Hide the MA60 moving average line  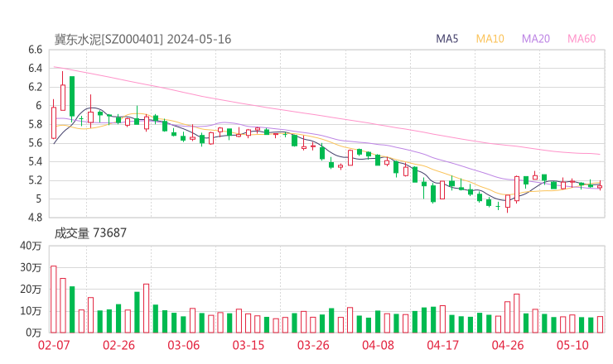[582, 39]
